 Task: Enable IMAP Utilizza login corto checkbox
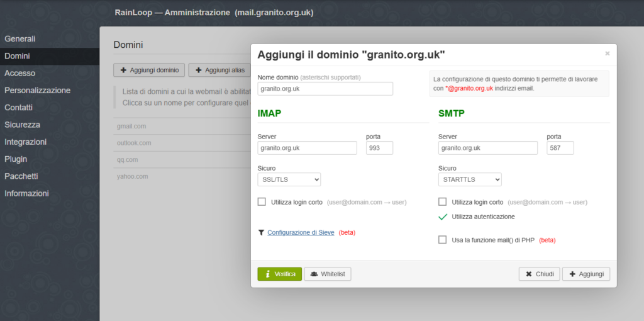click(262, 202)
